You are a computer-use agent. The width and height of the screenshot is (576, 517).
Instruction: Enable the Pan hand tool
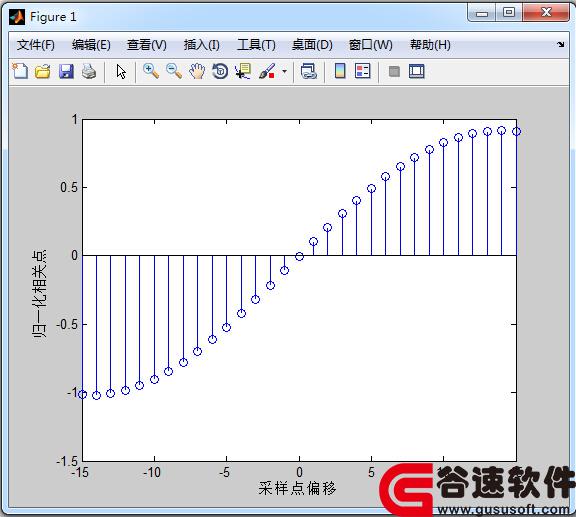pos(197,71)
